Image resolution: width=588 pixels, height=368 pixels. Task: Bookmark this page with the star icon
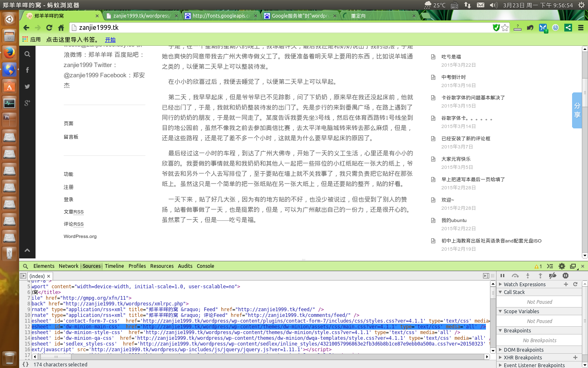(x=505, y=28)
